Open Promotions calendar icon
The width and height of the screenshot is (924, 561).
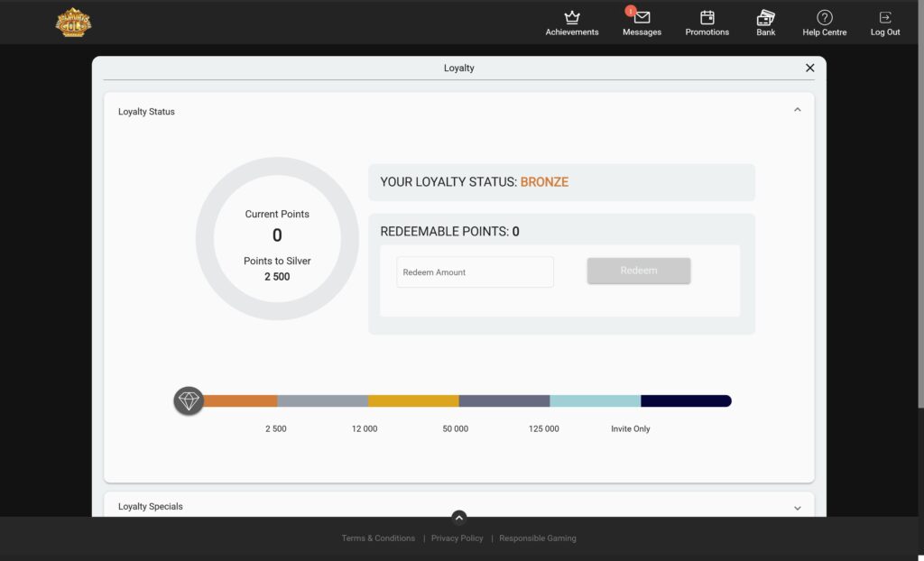click(x=707, y=18)
